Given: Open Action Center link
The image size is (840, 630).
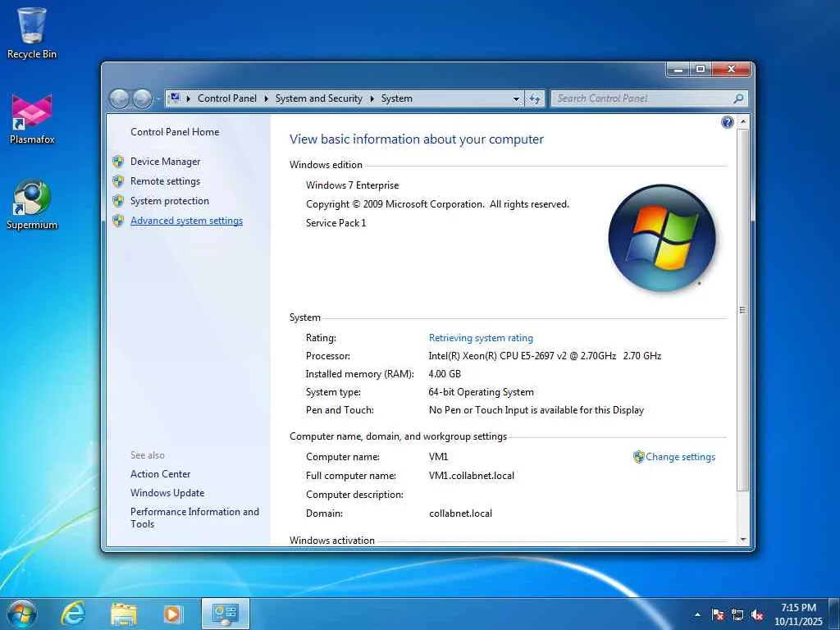Looking at the screenshot, I should [160, 474].
